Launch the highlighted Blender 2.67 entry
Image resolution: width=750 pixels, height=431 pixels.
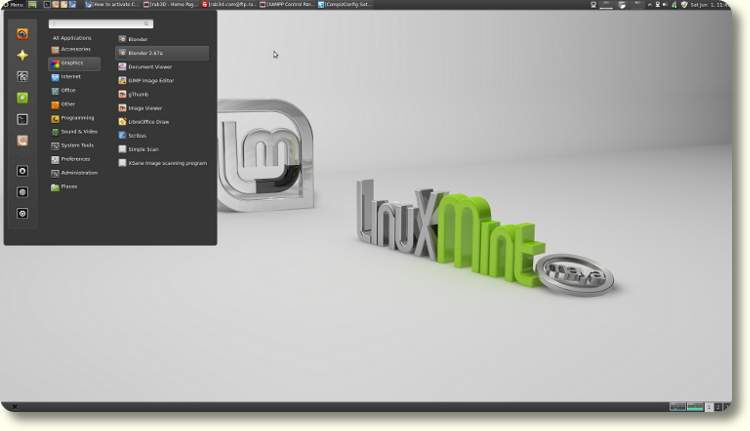(x=162, y=53)
